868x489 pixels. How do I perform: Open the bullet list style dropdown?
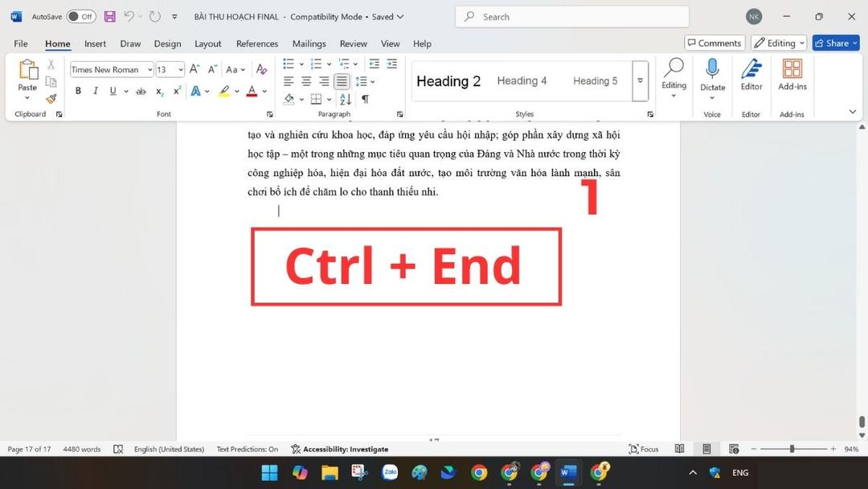301,64
